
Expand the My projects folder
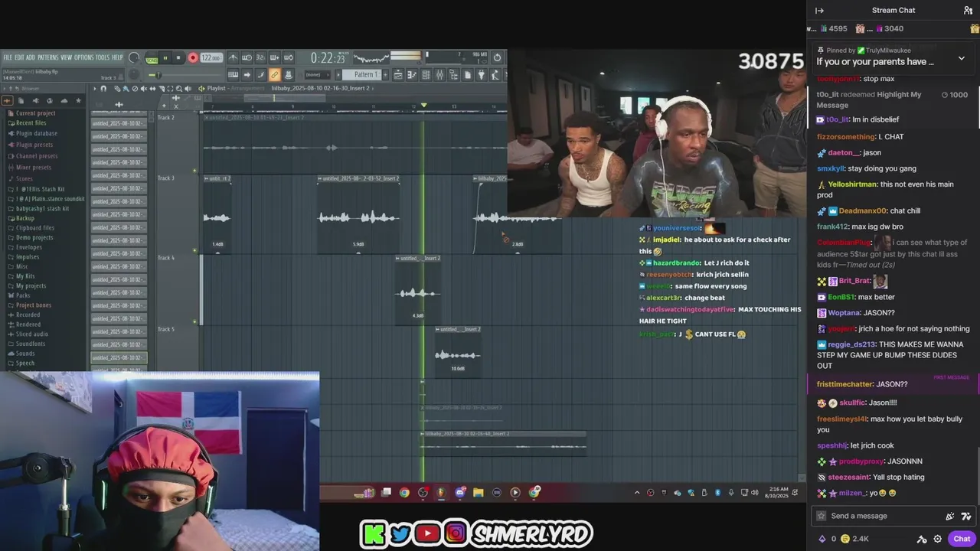pos(31,285)
